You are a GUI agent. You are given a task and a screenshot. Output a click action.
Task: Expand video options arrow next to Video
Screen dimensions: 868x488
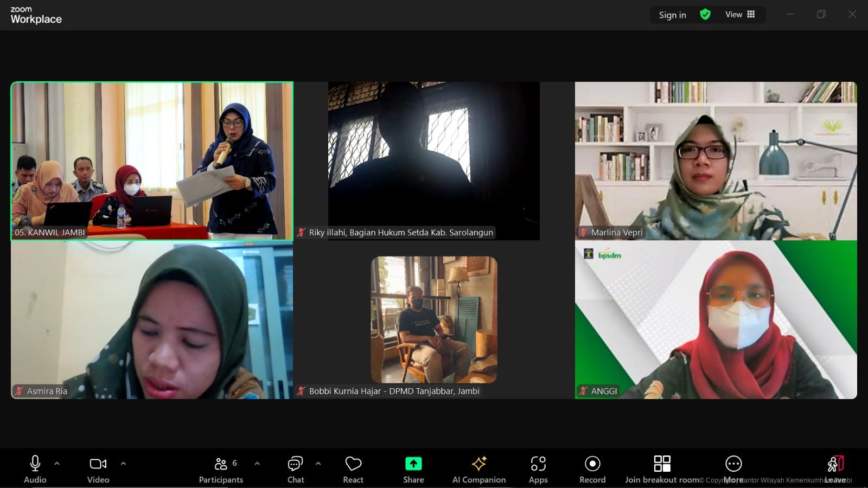[123, 464]
